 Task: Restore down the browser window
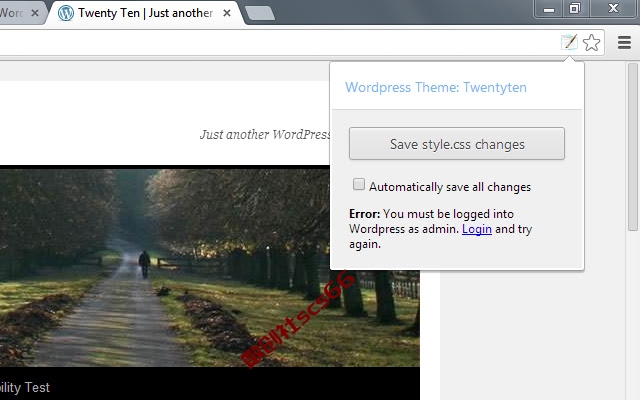coord(574,9)
